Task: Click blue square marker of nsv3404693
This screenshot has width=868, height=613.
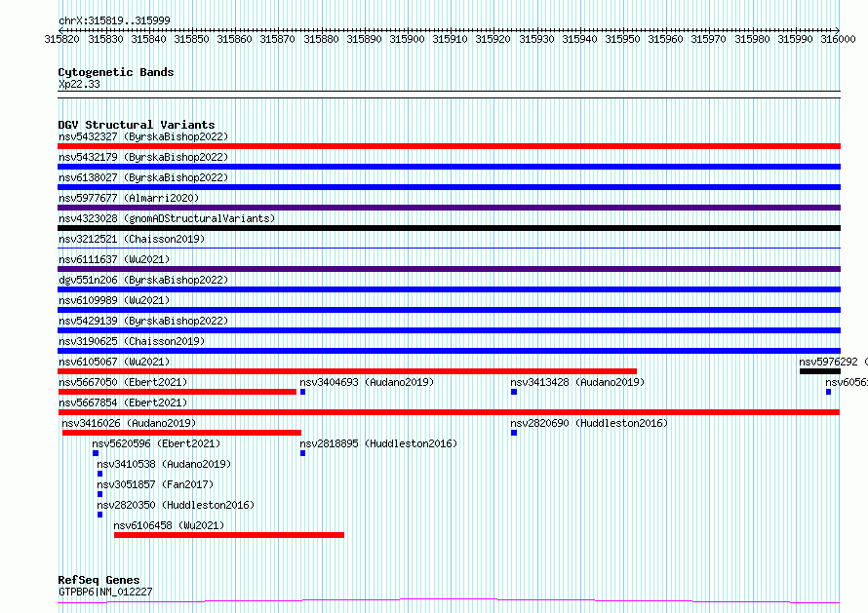Action: [x=302, y=392]
